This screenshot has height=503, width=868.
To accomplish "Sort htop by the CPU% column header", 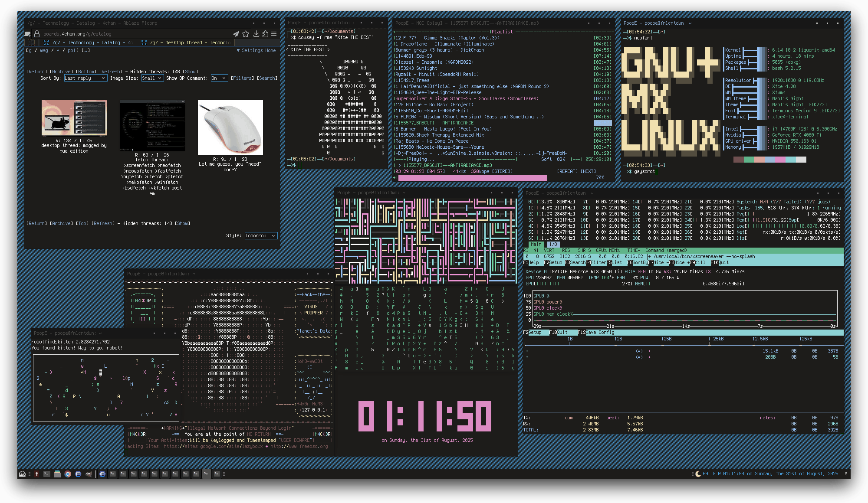I will coord(601,251).
